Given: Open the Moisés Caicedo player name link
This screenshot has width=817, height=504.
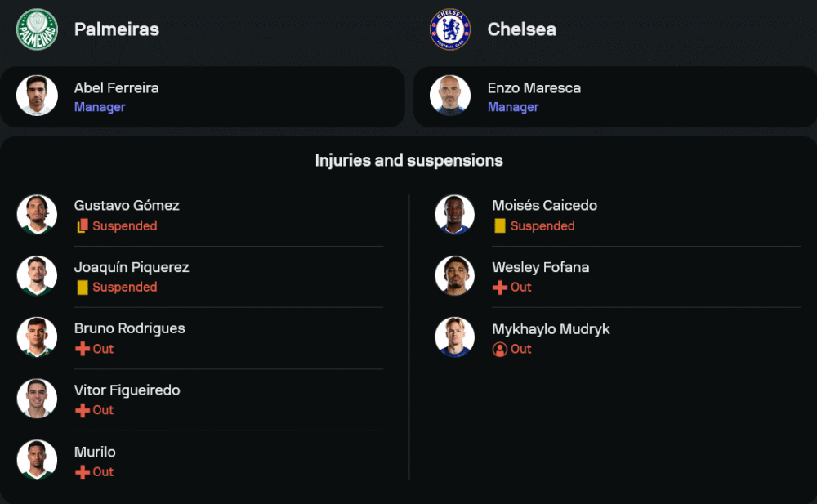Looking at the screenshot, I should coord(544,206).
